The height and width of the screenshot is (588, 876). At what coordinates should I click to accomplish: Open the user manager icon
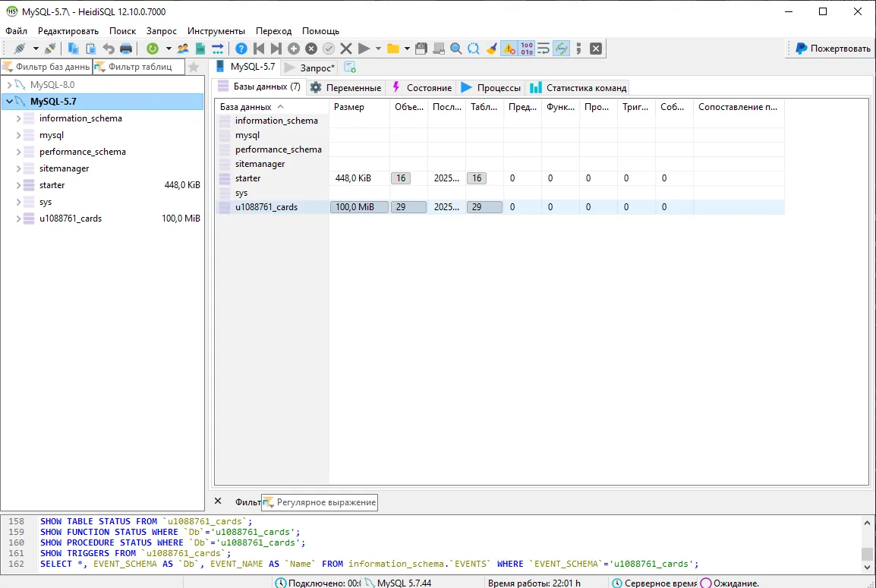(x=183, y=49)
